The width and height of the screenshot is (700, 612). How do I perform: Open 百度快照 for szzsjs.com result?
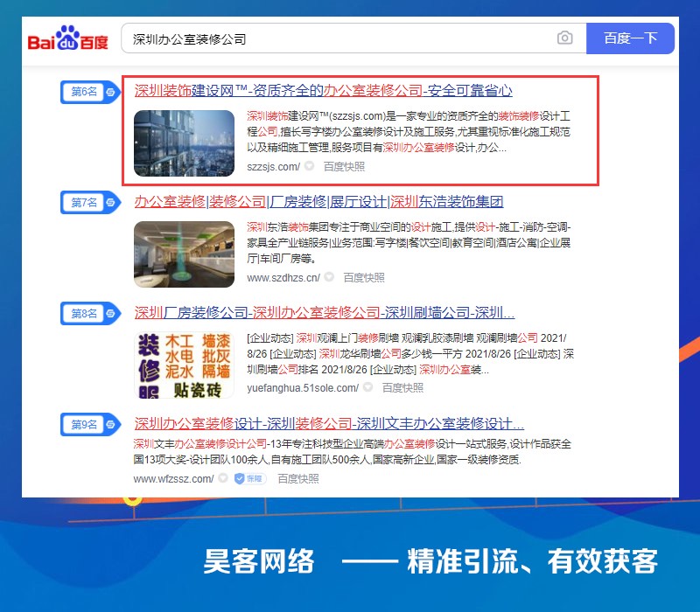click(344, 167)
